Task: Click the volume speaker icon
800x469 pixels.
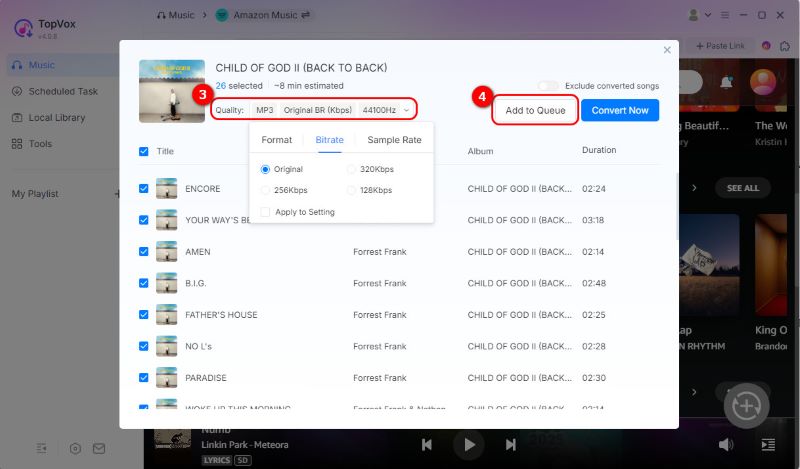Action: (726, 445)
